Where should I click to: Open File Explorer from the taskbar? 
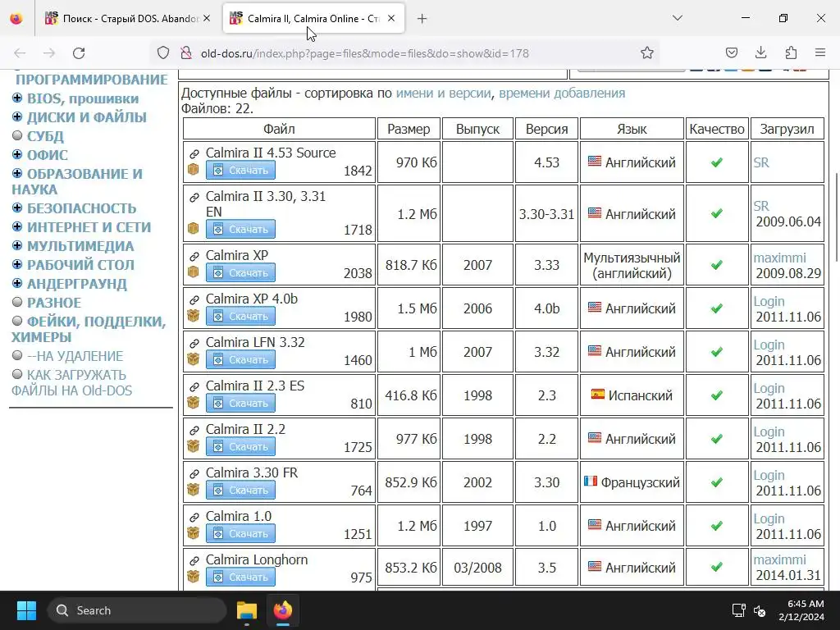coord(247,610)
